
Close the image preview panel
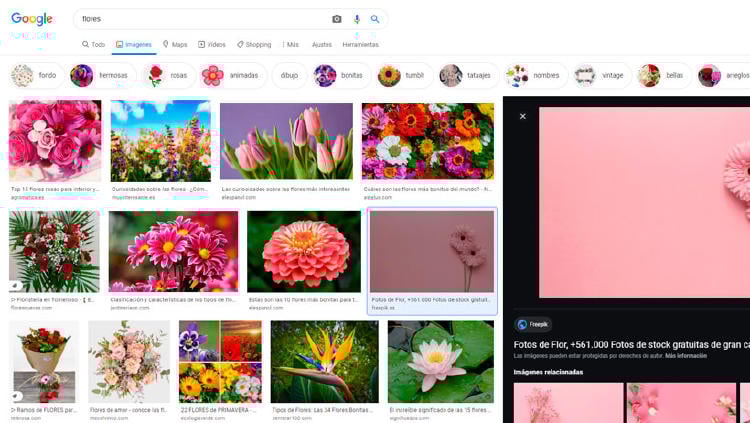coord(522,116)
